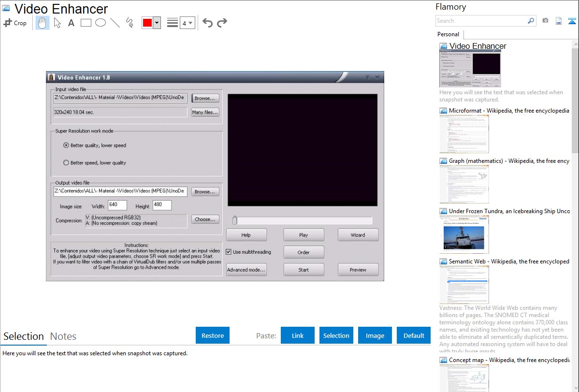The height and width of the screenshot is (392, 579).
Task: Click the Default paste button
Action: 414,335
